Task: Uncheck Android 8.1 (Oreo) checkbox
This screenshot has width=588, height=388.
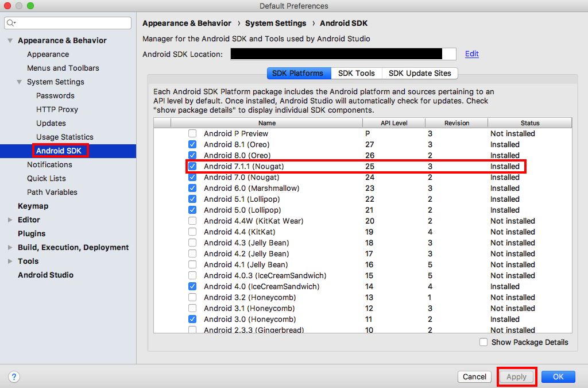Action: coord(192,144)
